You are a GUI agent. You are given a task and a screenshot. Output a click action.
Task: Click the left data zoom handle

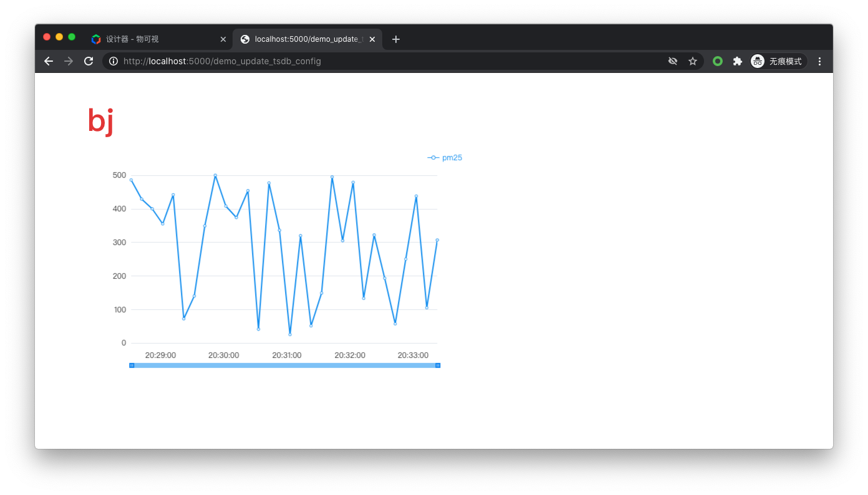tap(132, 365)
